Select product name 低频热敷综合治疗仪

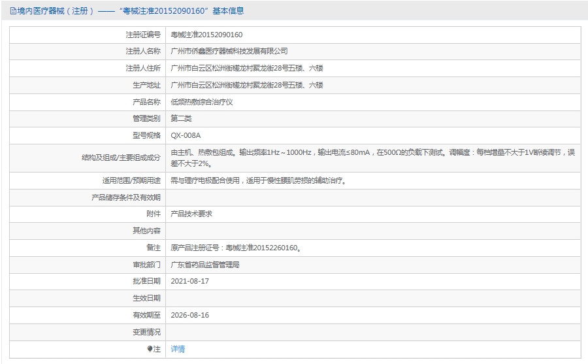tap(202, 102)
